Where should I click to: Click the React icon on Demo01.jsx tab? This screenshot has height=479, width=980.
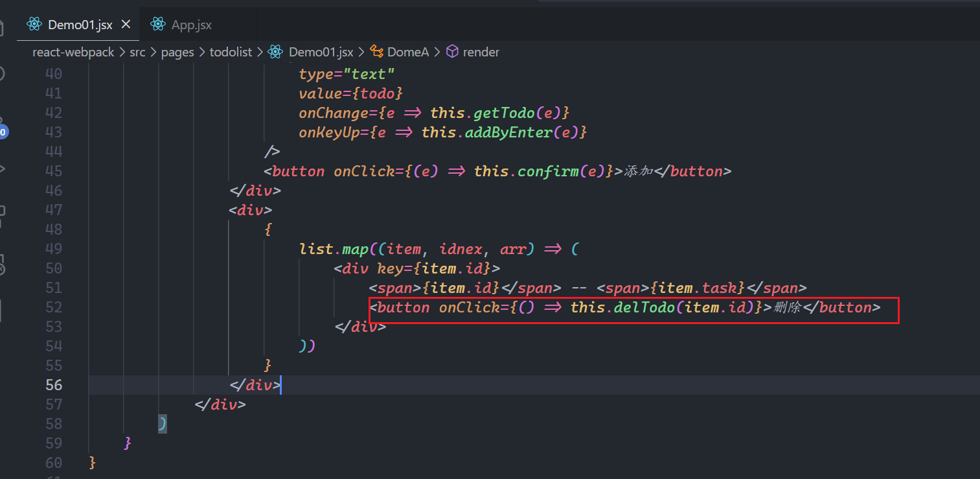[x=34, y=25]
